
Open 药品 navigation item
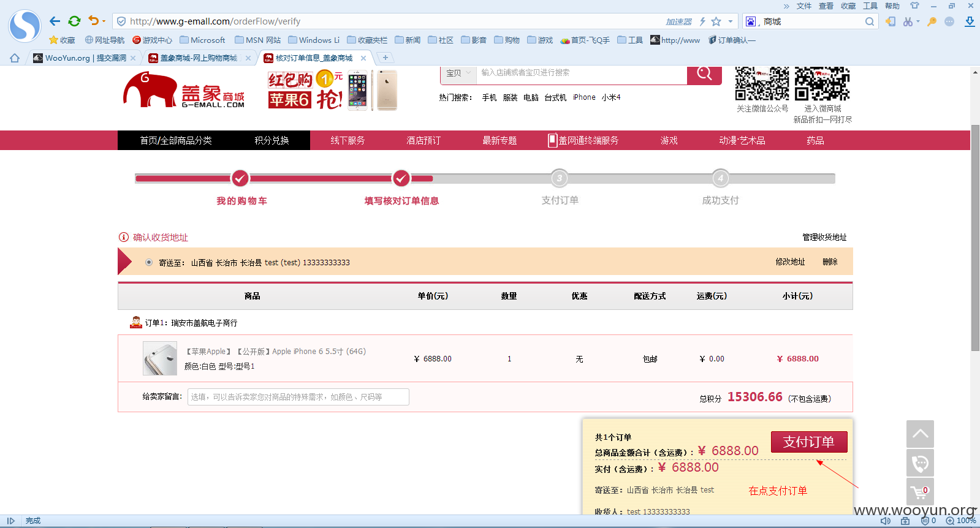pyautogui.click(x=815, y=140)
